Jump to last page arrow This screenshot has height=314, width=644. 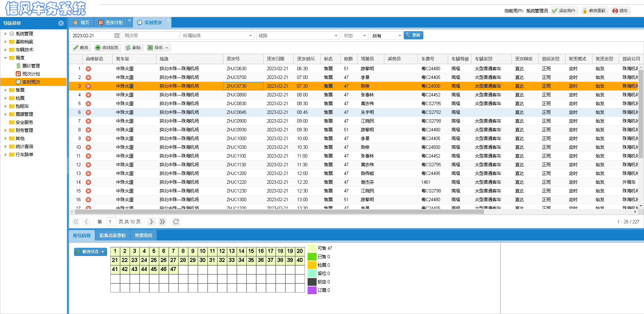162,222
